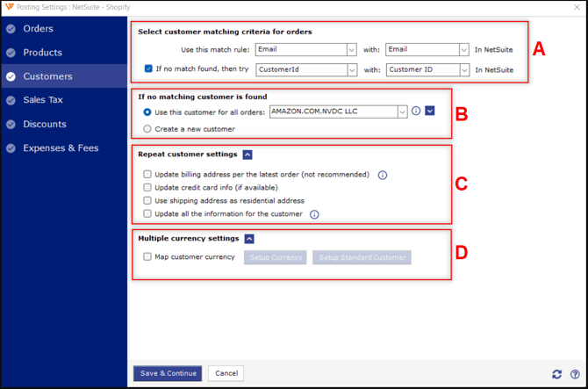588x389 pixels.
Task: Open the Email match rule dropdown
Action: (306, 49)
